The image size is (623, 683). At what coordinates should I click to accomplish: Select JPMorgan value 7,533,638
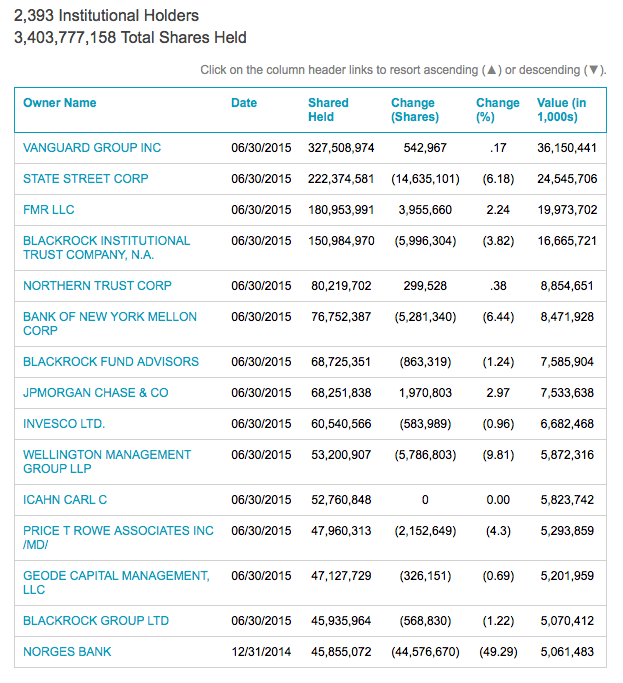tap(567, 392)
